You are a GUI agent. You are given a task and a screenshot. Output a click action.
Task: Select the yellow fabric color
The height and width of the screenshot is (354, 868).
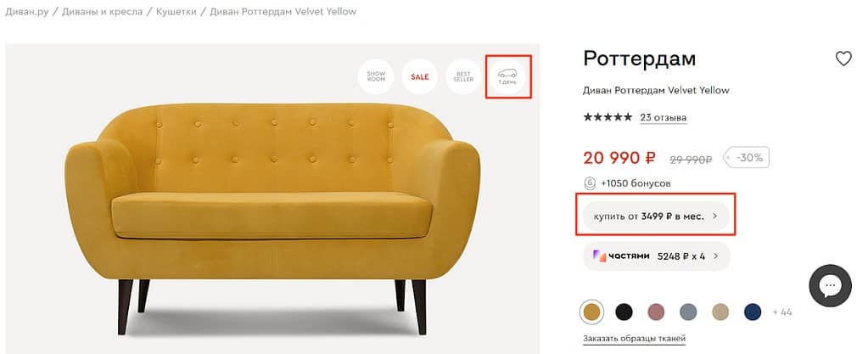(x=591, y=312)
